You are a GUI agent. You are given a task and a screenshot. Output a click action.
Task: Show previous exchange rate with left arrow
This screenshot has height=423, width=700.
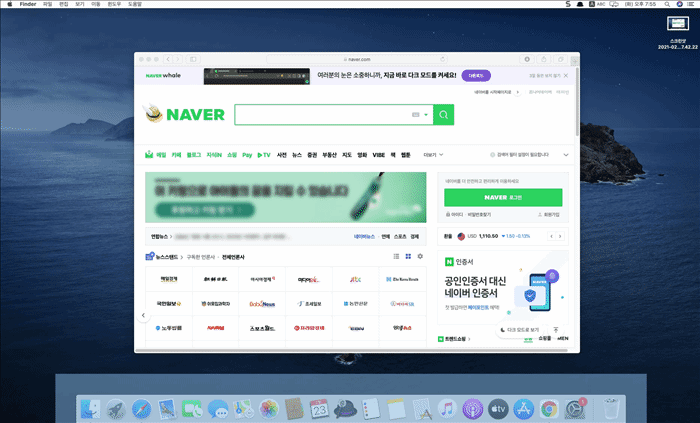point(552,236)
